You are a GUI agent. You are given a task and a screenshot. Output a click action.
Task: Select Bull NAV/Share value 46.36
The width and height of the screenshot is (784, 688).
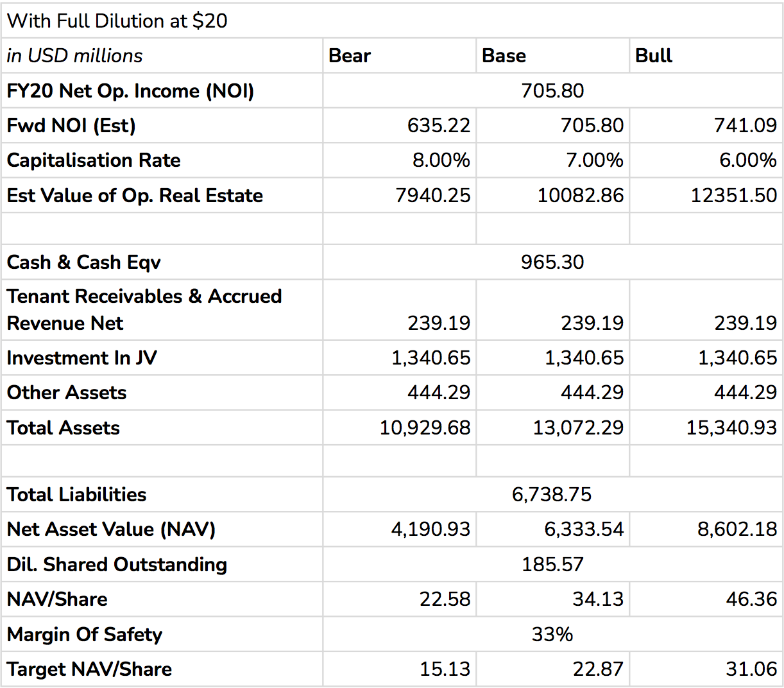coord(706,599)
